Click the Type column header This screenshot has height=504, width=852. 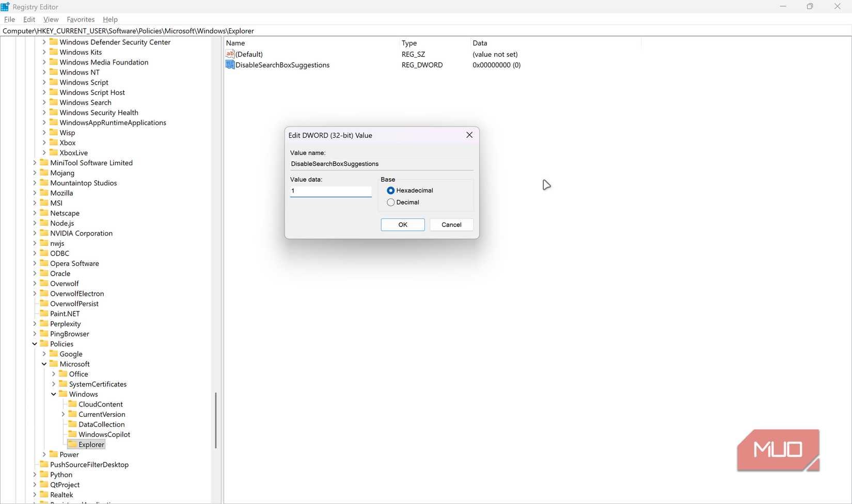pos(435,43)
